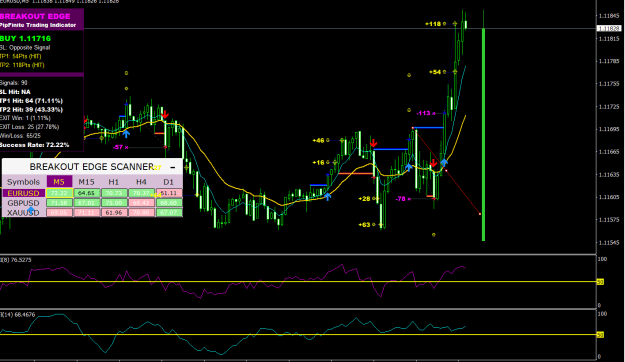Click the -113 loss label
The image size is (625, 362).
(x=423, y=113)
